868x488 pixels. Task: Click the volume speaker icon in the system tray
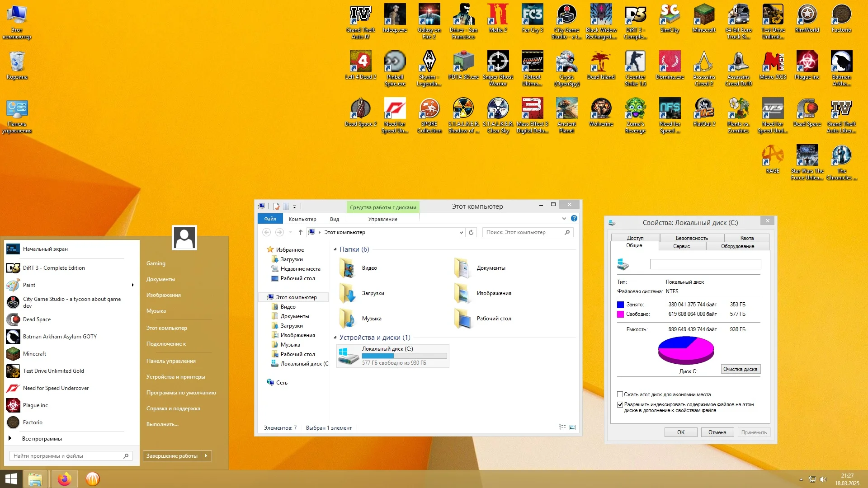point(823,479)
